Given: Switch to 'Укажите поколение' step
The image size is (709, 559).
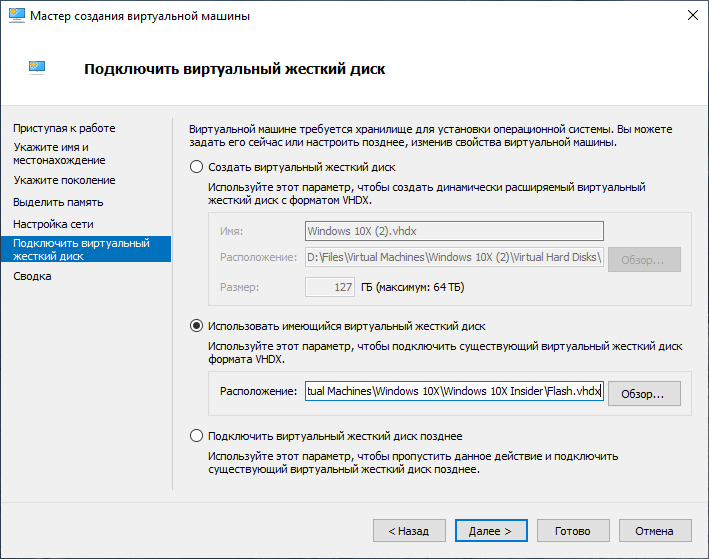Looking at the screenshot, I should point(64,180).
